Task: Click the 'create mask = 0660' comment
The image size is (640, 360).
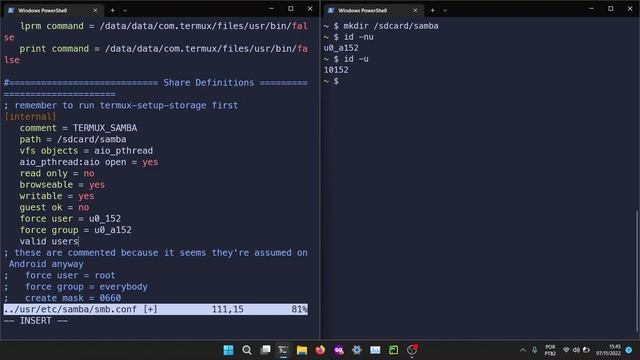Action: click(x=73, y=298)
